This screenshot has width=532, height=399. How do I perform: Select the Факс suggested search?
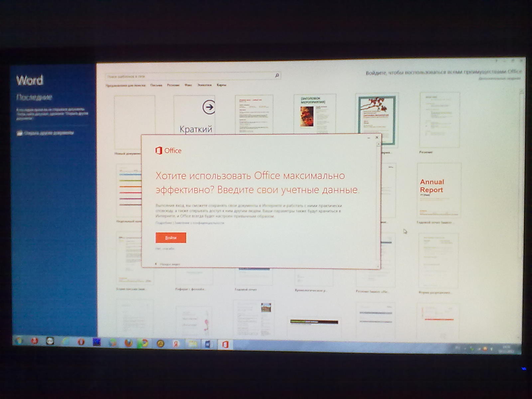tap(188, 85)
